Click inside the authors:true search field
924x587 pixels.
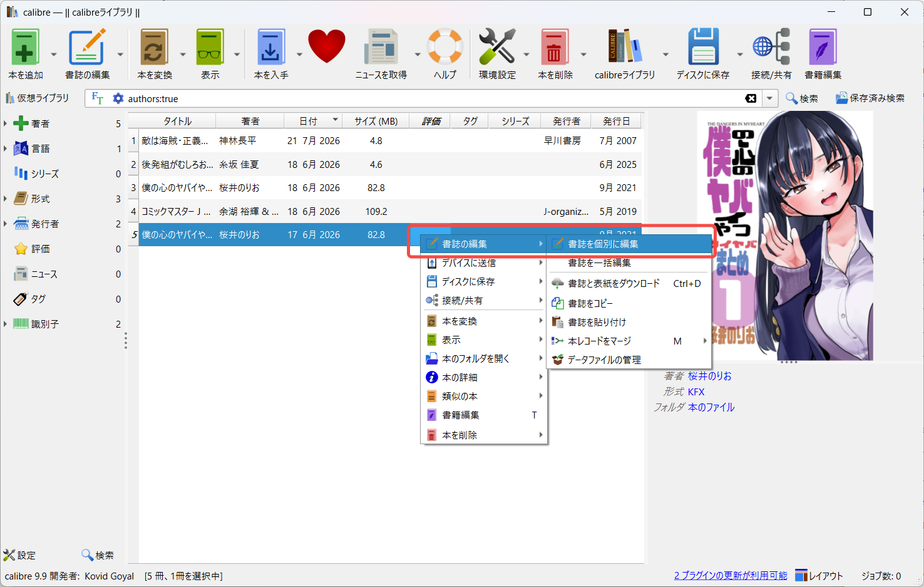pyautogui.click(x=432, y=98)
